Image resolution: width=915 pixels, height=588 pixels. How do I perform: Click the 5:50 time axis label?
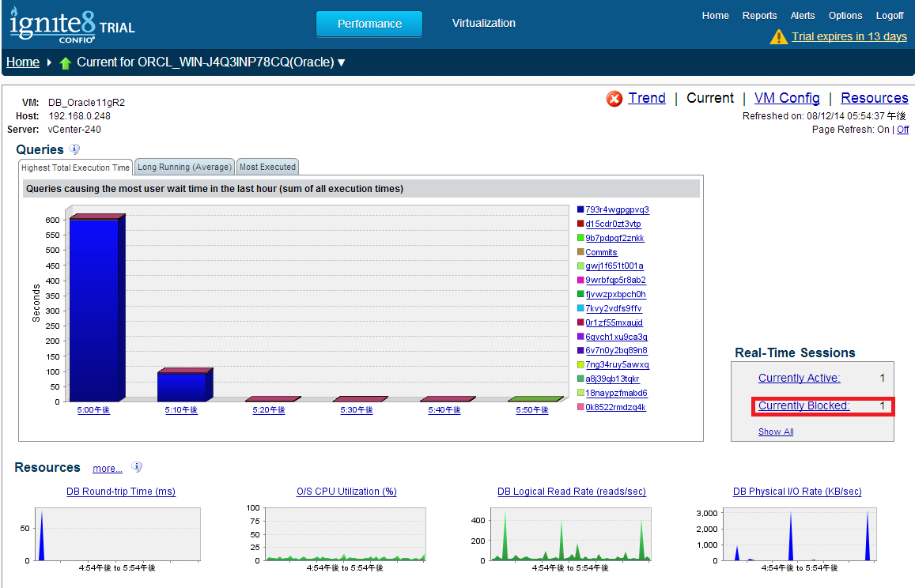click(x=532, y=410)
